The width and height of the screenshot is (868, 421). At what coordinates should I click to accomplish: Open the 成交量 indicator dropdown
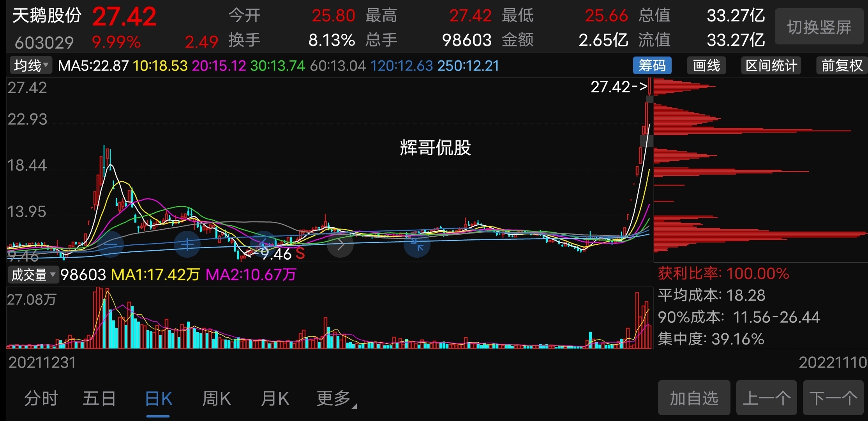33,275
